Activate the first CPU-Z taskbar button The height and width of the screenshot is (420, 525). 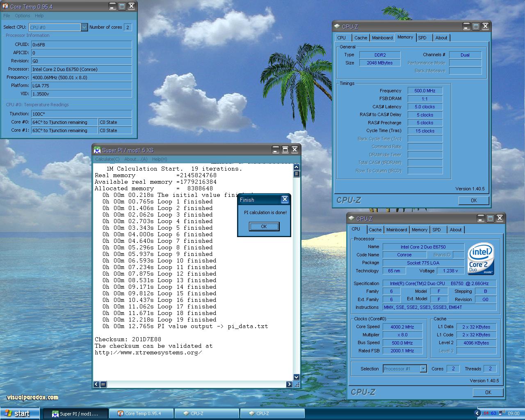(x=207, y=413)
